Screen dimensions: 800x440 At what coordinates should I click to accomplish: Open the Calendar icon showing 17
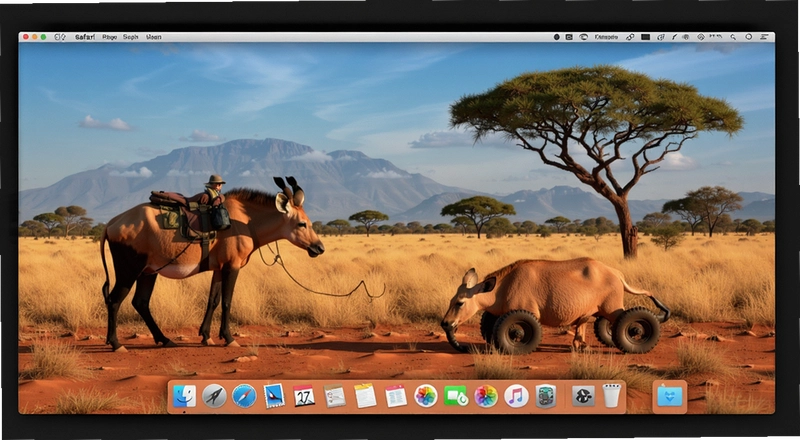pyautogui.click(x=304, y=396)
